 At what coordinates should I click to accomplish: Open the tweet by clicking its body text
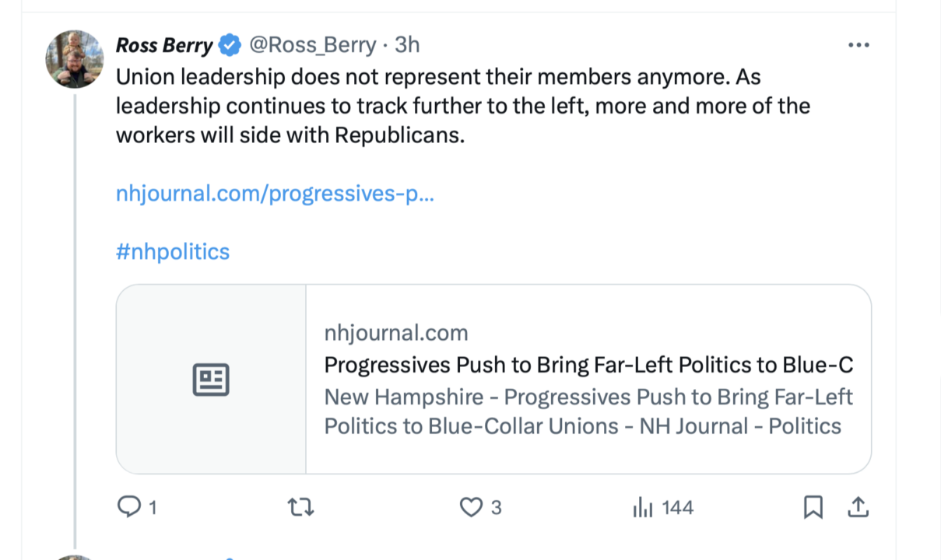tap(462, 106)
